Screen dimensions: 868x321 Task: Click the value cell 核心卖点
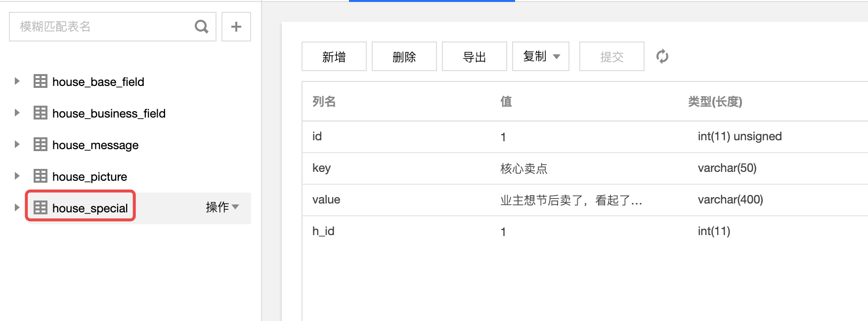pyautogui.click(x=524, y=168)
